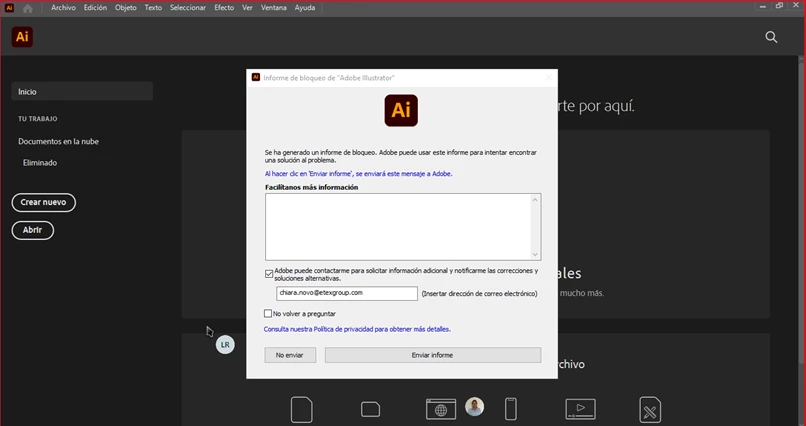Click the 'TU TRABAJO' sidebar heading

38,119
